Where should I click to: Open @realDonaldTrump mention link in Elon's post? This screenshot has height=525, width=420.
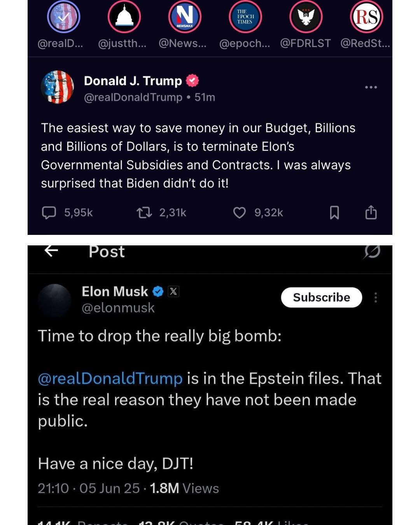[110, 378]
